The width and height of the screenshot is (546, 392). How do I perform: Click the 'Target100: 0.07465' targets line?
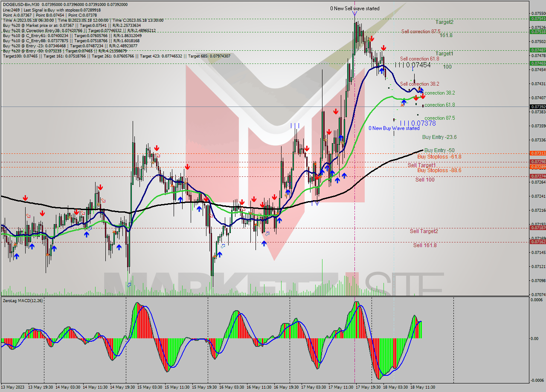tap(116, 56)
